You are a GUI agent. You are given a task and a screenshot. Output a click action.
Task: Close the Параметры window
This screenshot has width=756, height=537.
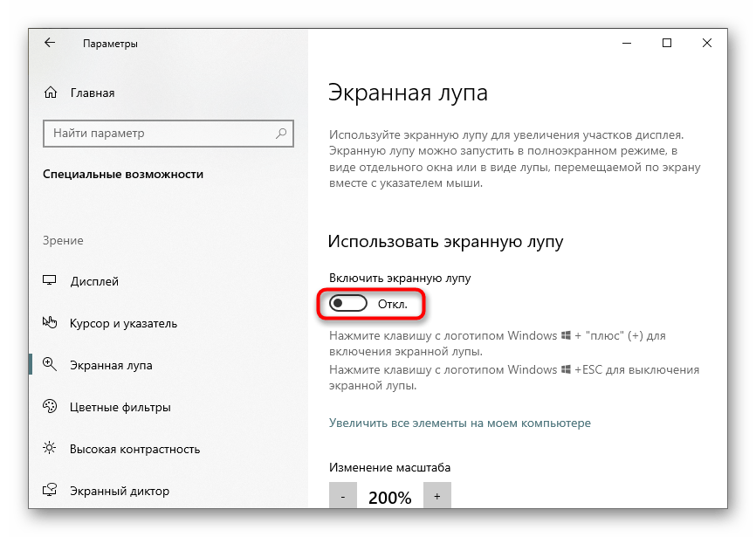(707, 43)
